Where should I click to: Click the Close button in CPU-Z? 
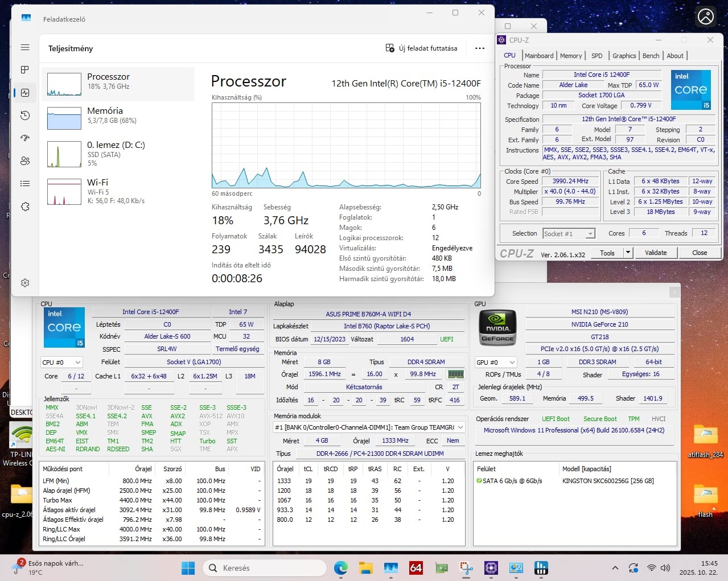[x=700, y=253]
